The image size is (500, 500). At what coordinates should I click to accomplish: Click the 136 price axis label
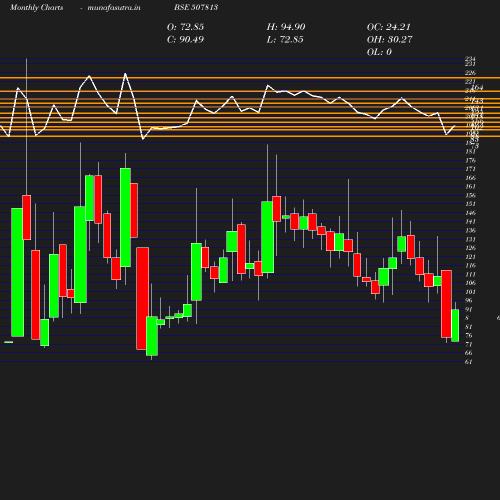tap(470, 231)
